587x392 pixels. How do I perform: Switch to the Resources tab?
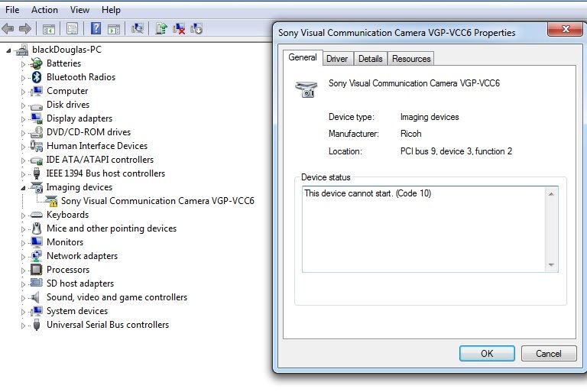[411, 59]
